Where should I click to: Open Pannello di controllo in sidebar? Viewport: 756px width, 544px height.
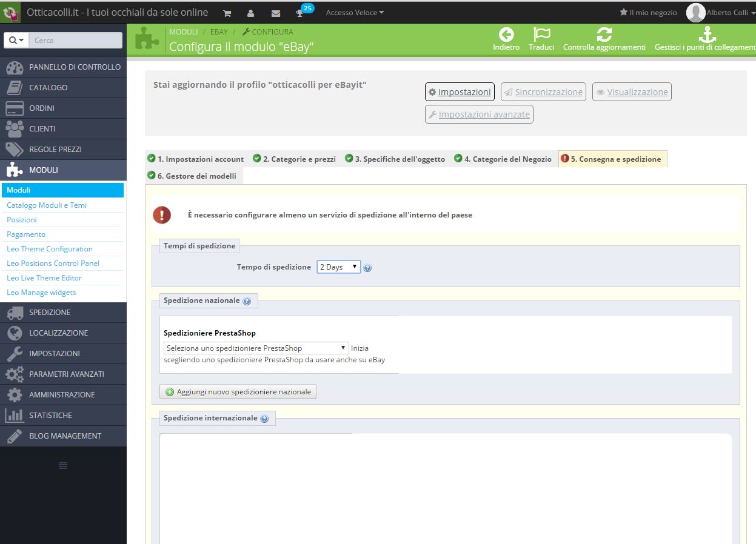click(x=63, y=67)
